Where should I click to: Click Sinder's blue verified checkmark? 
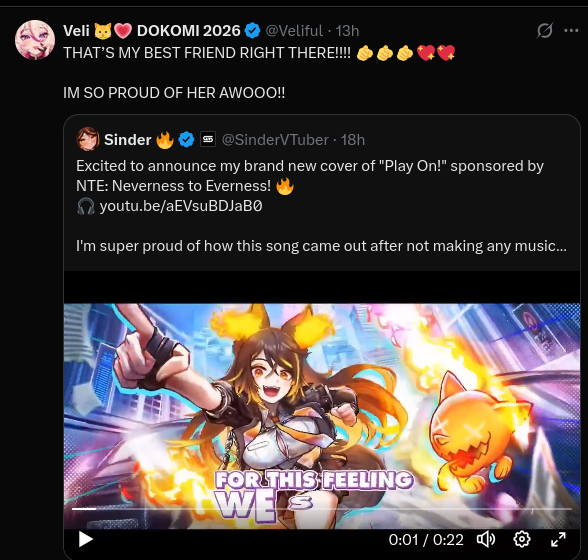(186, 140)
